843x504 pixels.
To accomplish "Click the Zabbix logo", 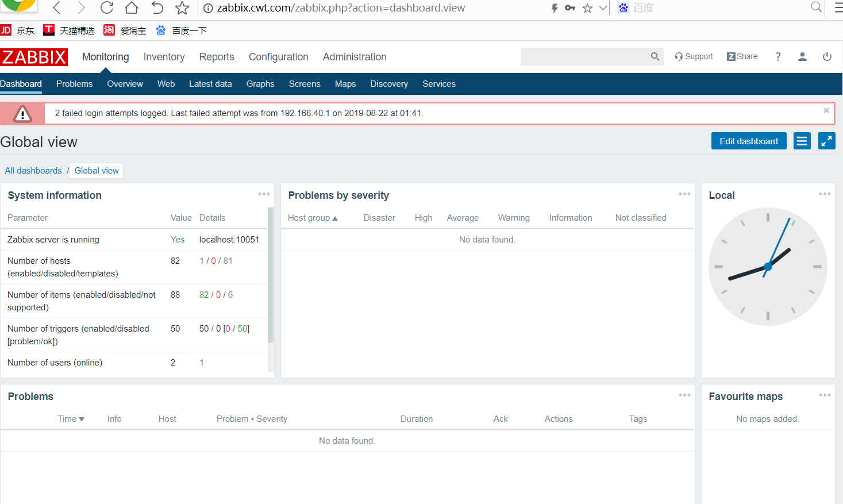I will (34, 57).
